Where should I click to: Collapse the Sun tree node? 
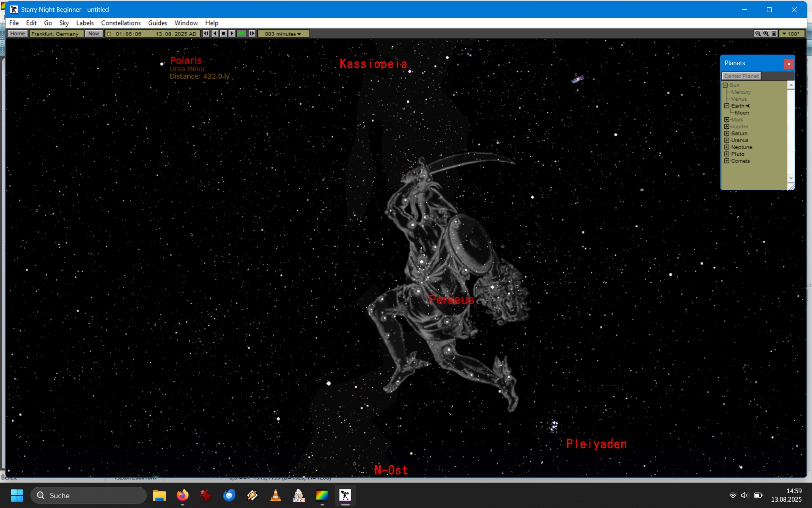pos(725,85)
